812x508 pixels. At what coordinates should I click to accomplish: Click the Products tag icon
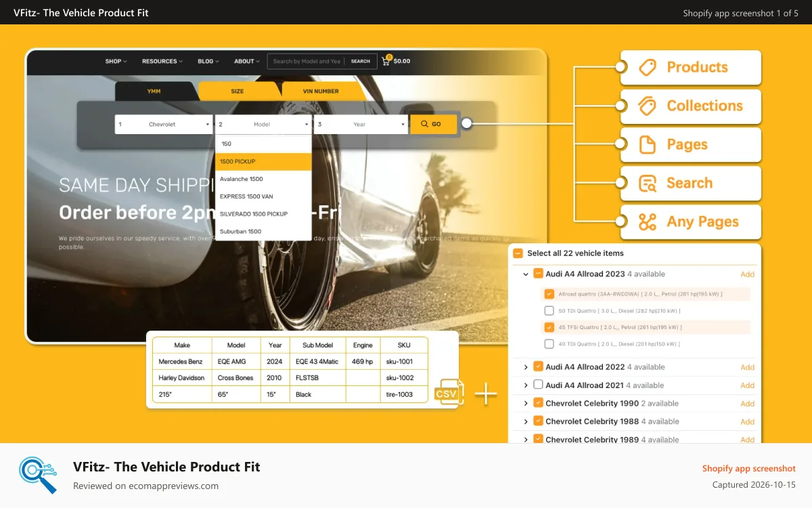click(x=648, y=67)
